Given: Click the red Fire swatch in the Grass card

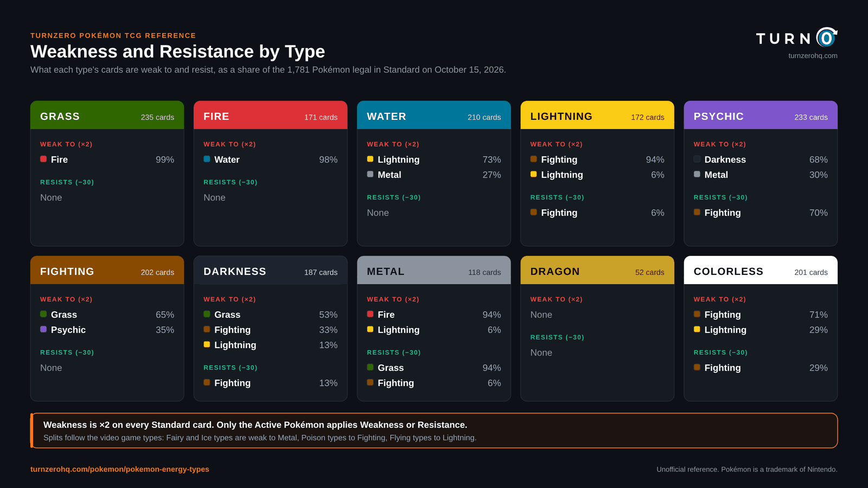Looking at the screenshot, I should (x=43, y=159).
